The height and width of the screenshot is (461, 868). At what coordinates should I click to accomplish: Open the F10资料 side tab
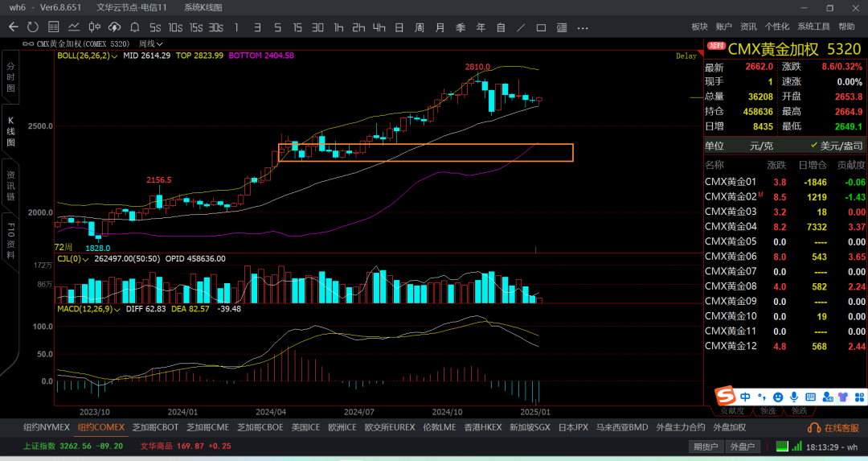tap(10, 241)
